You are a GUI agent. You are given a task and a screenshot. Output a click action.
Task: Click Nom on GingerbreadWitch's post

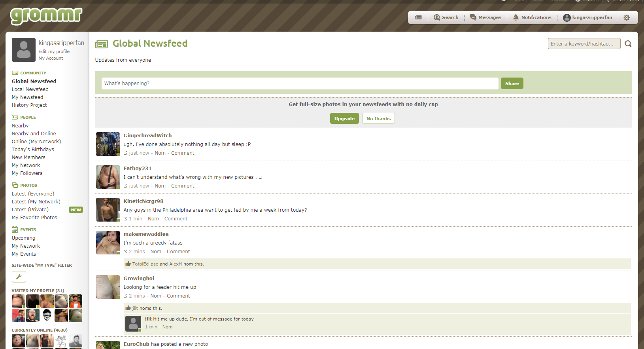160,153
